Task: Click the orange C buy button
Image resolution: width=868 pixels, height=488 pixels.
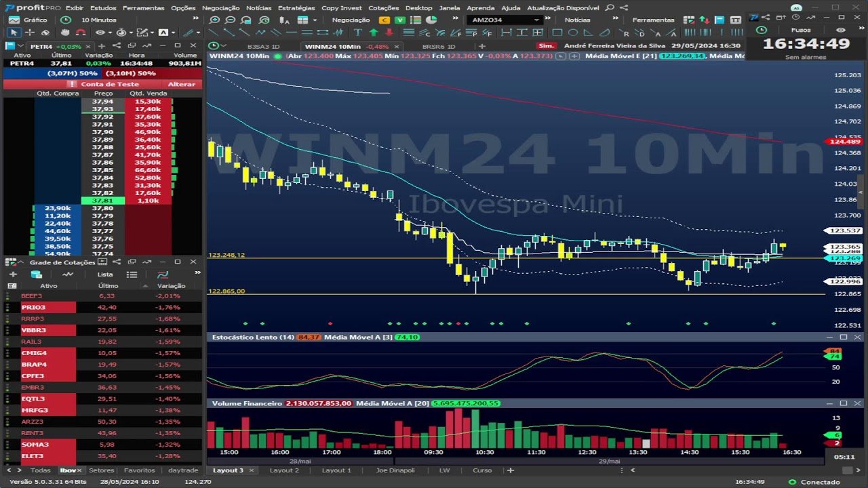Action: 385,20
